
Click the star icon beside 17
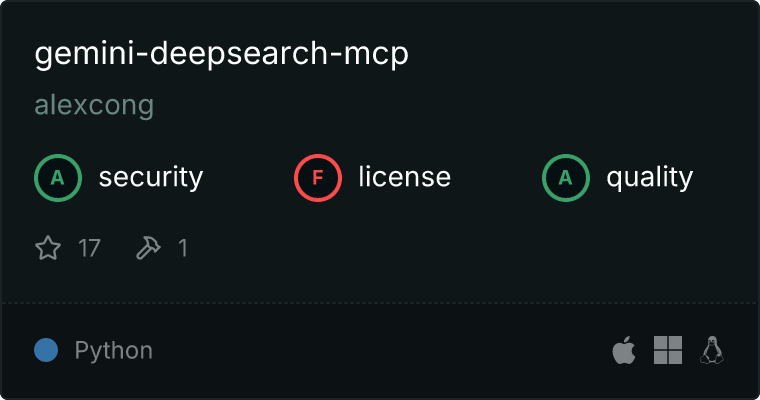click(48, 248)
